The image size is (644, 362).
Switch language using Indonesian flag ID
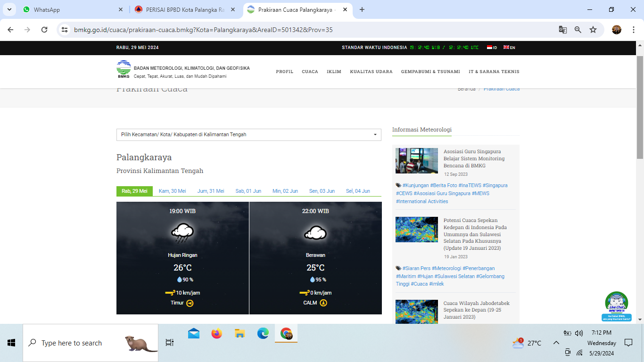(x=492, y=48)
